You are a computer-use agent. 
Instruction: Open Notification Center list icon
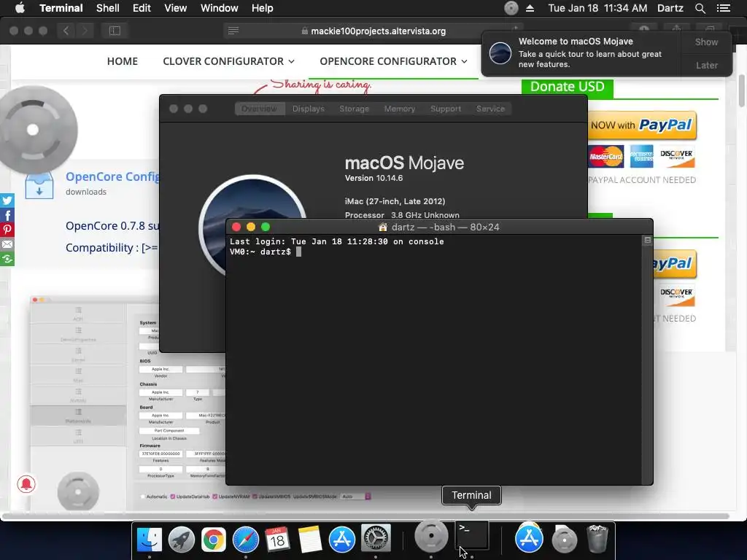723,8
